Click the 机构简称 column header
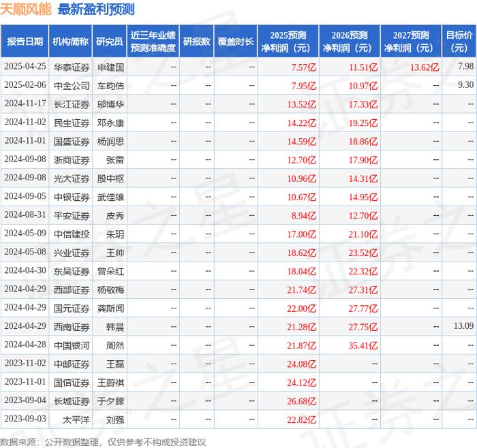This screenshot has width=477, height=448. tap(70, 42)
